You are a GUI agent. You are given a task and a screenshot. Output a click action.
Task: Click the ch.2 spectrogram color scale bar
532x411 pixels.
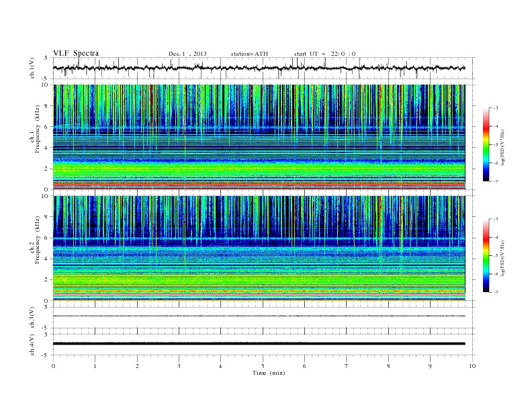[486, 256]
